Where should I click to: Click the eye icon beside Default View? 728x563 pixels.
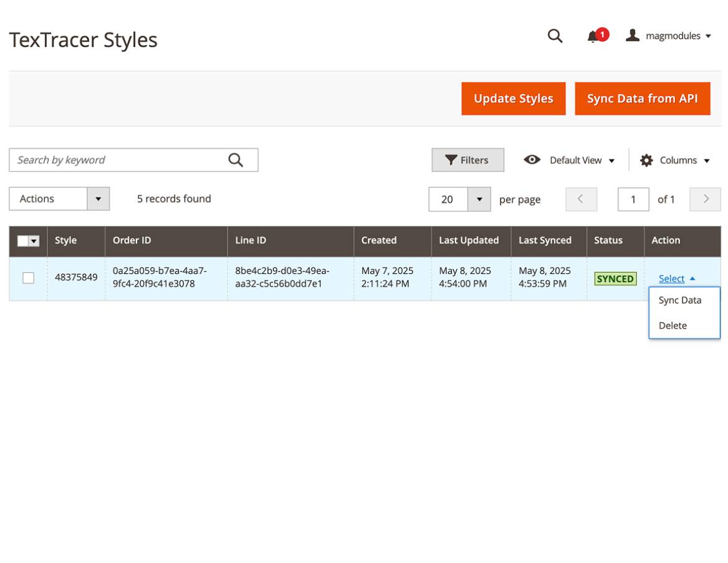[x=532, y=160]
